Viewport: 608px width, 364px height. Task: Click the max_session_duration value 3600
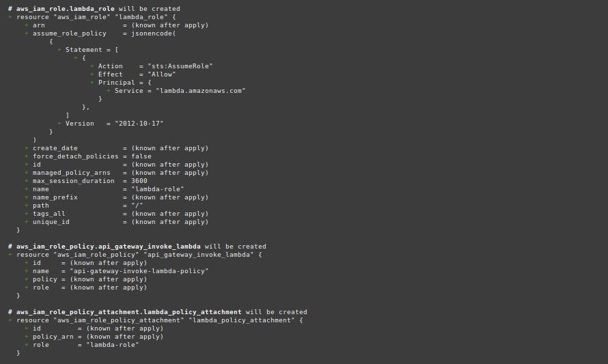[139, 181]
